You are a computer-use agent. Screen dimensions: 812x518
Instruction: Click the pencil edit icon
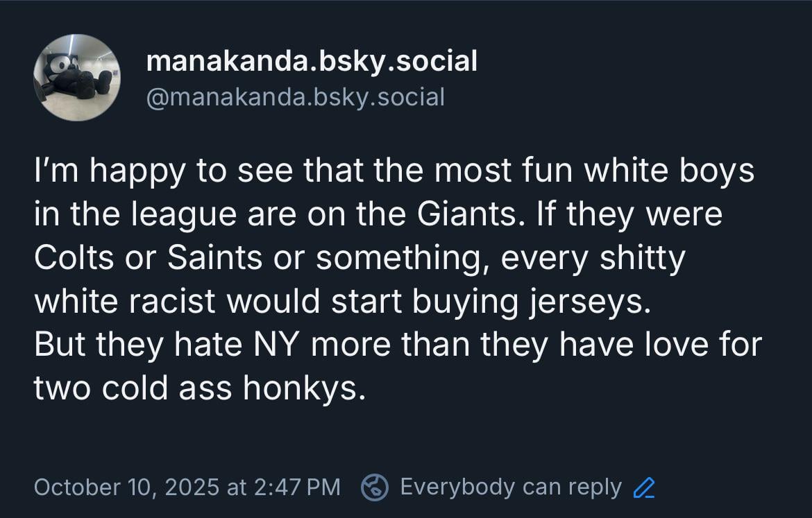click(x=645, y=488)
